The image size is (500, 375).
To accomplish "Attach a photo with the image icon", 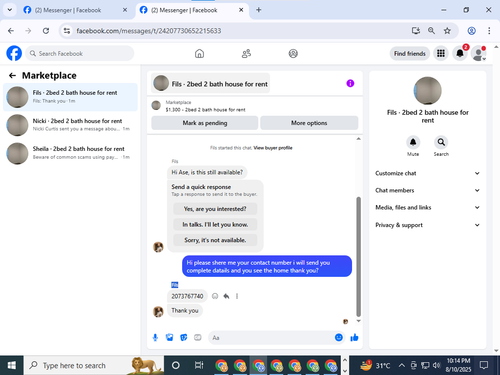I will [169, 338].
